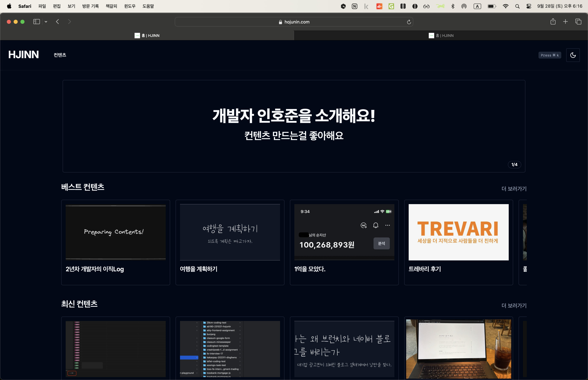588x380 pixels.
Task: Open a new tab with plus icon
Action: tap(565, 22)
